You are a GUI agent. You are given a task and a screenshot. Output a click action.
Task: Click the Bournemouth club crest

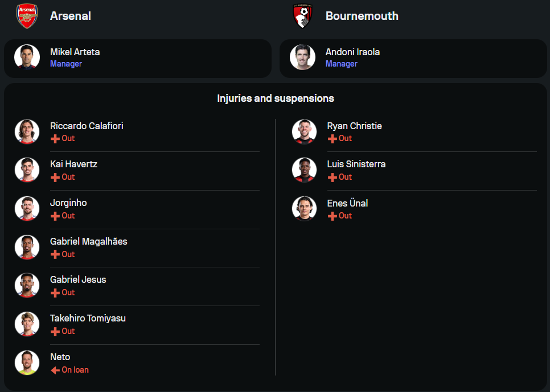click(302, 16)
